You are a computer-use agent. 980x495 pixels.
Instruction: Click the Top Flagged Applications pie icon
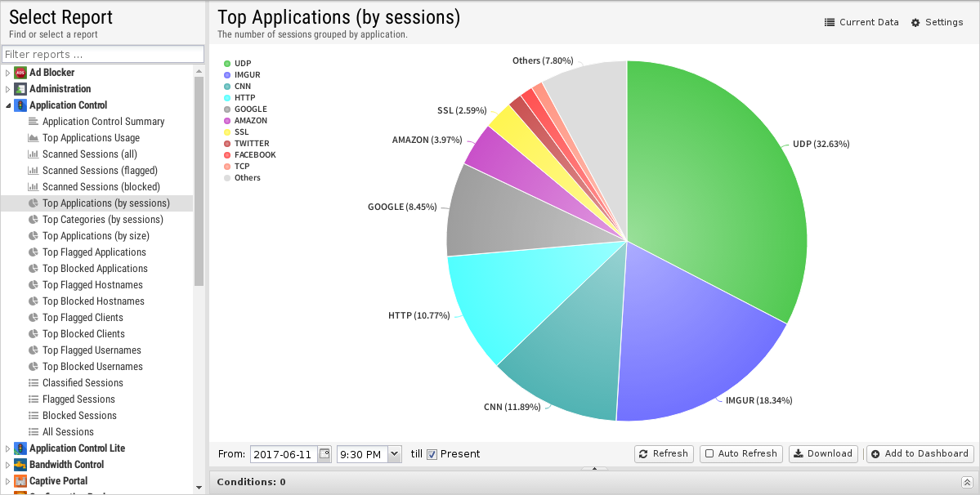[x=34, y=252]
